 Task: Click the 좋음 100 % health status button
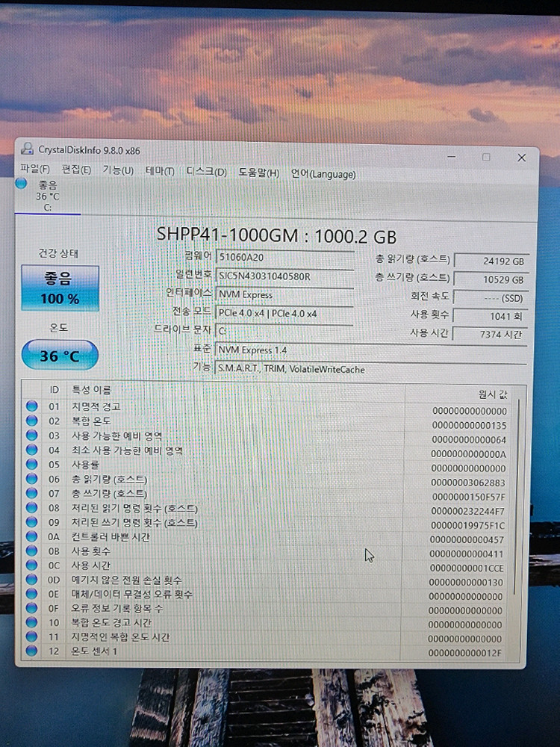(60, 288)
